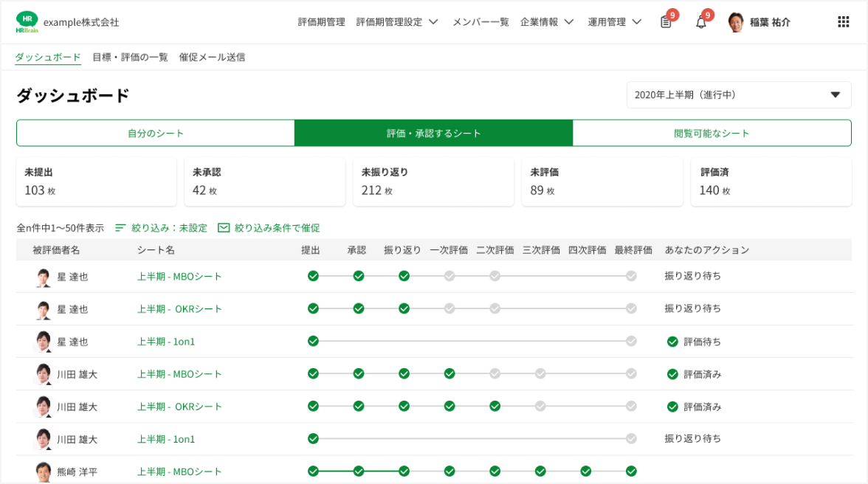
Task: Click the 提出 checkmark for 星 達也 MBOシート
Action: 313,276
